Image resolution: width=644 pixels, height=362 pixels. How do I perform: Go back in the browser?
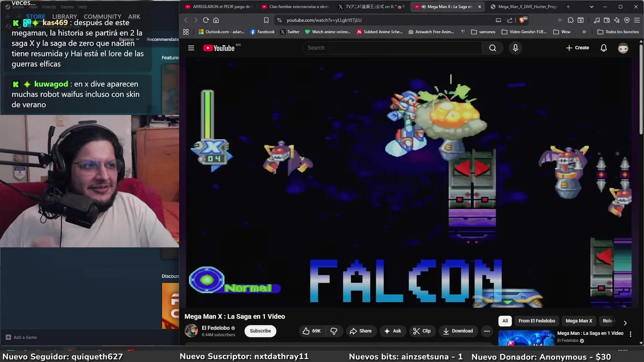pos(186,20)
